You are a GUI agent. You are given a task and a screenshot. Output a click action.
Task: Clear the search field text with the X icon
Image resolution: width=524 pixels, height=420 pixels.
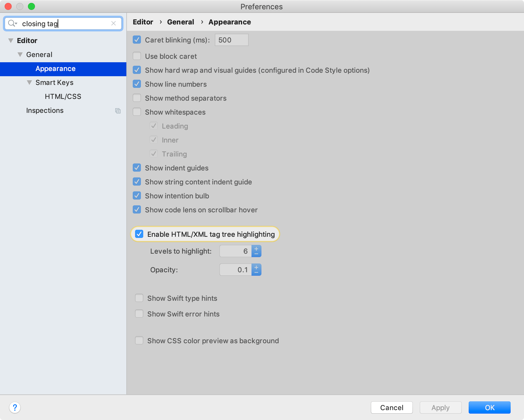pyautogui.click(x=114, y=23)
